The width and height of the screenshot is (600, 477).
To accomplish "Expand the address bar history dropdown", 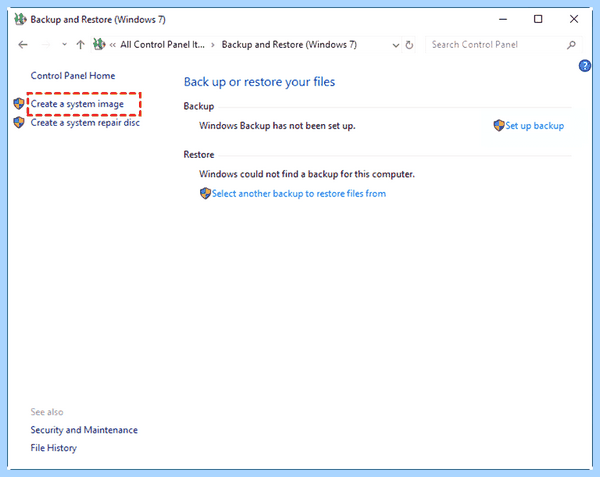I will 396,45.
